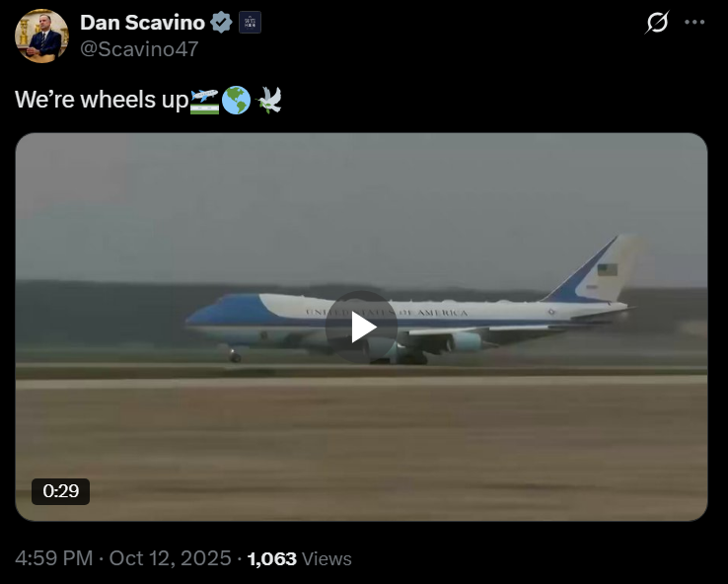Click the plane's front nose landing gear

tap(235, 355)
